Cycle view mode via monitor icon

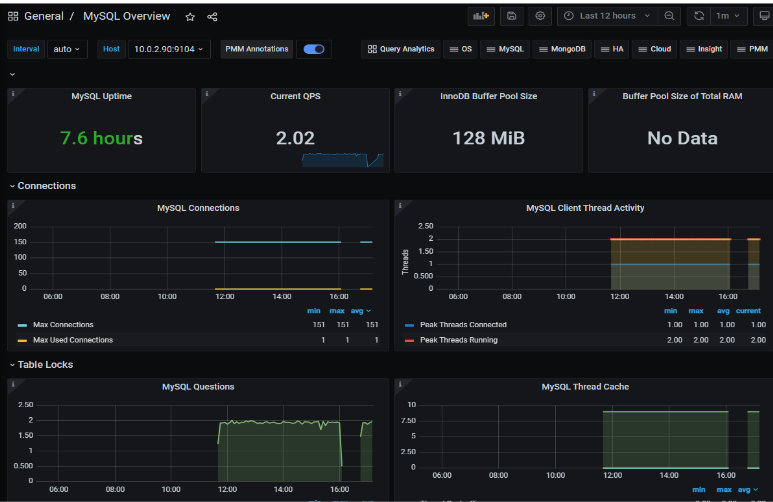pyautogui.click(x=764, y=16)
